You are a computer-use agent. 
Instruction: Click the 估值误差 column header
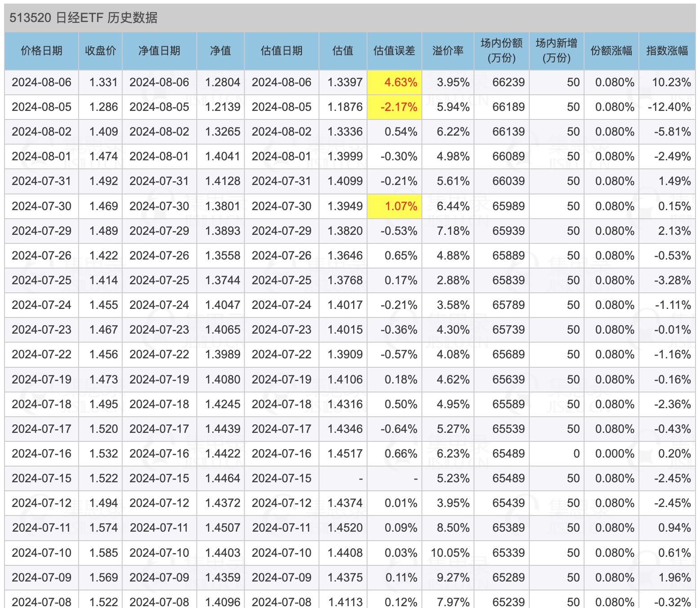click(394, 51)
